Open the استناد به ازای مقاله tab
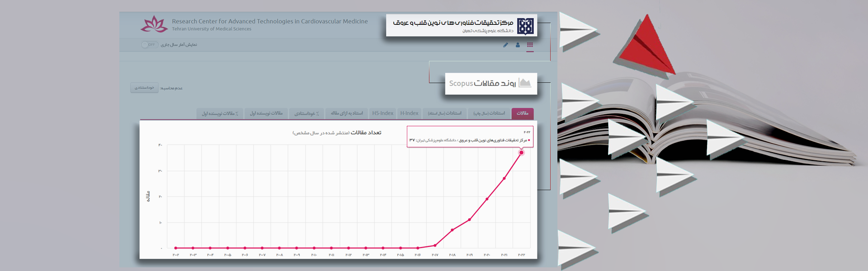Viewport: 868px width, 271px height. pyautogui.click(x=347, y=113)
